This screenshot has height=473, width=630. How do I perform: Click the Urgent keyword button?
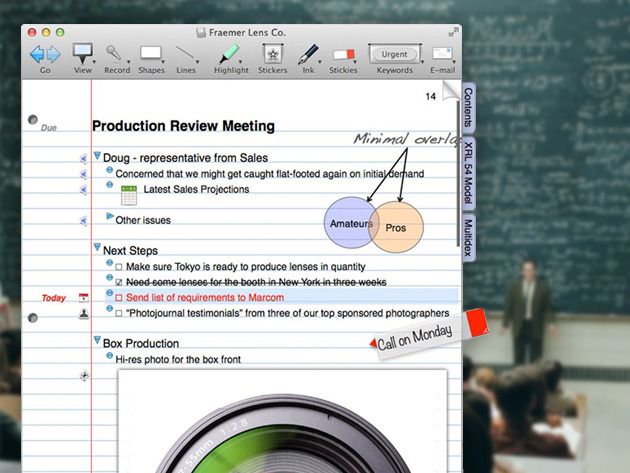(394, 54)
